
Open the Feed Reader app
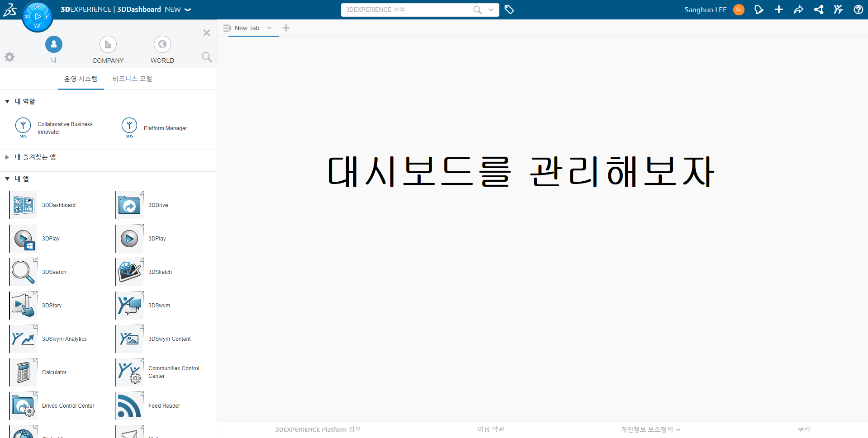129,406
